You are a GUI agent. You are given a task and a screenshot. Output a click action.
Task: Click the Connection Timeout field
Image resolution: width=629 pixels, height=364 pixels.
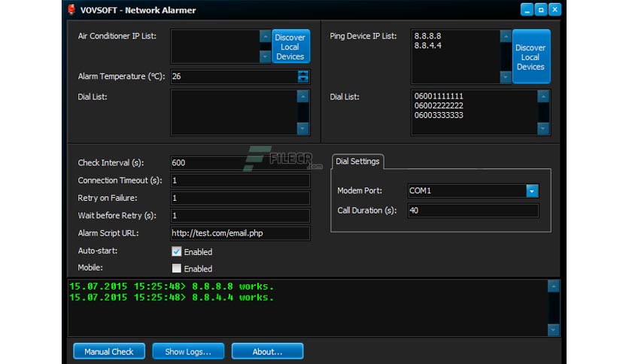click(x=240, y=180)
